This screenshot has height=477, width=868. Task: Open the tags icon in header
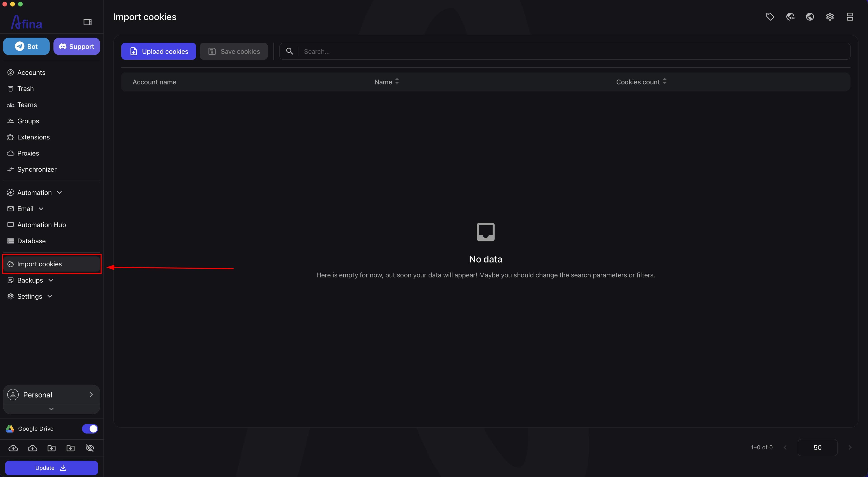click(770, 17)
